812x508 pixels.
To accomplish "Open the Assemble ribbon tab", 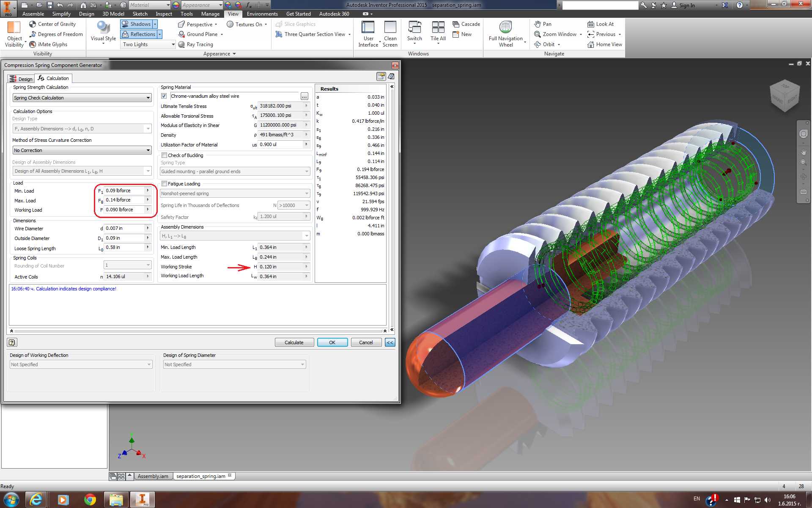I will coord(33,14).
